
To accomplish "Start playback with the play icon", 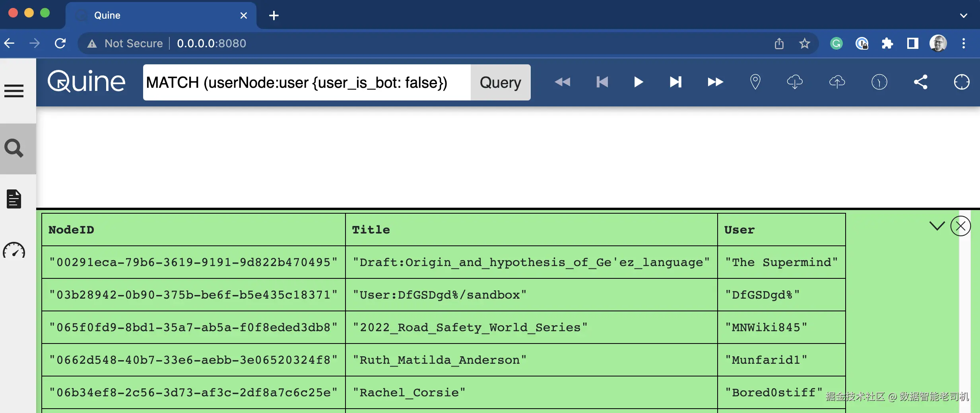I will click(638, 82).
